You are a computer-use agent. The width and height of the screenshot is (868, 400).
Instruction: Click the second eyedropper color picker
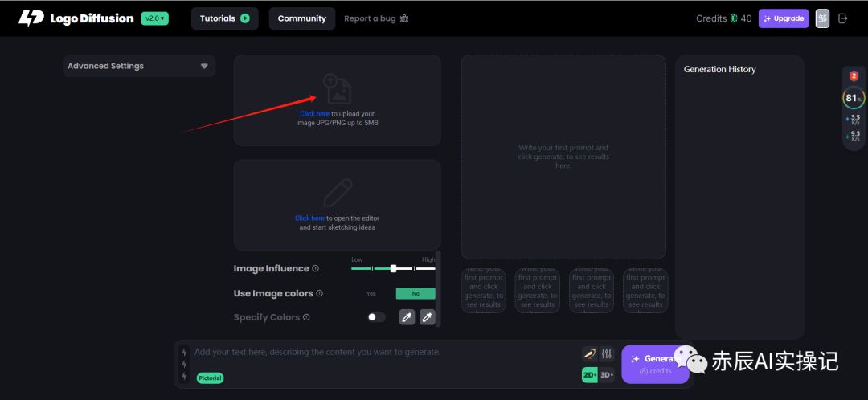(x=428, y=317)
